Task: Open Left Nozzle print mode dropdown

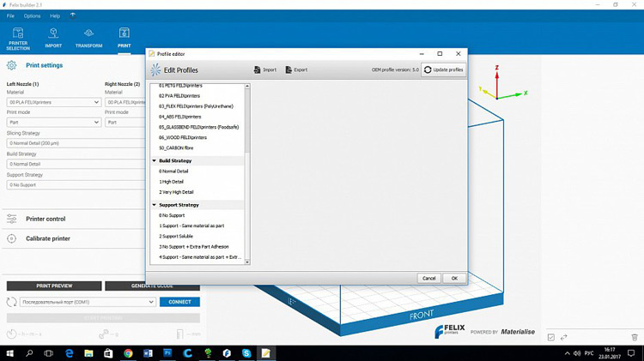Action: [x=54, y=123]
